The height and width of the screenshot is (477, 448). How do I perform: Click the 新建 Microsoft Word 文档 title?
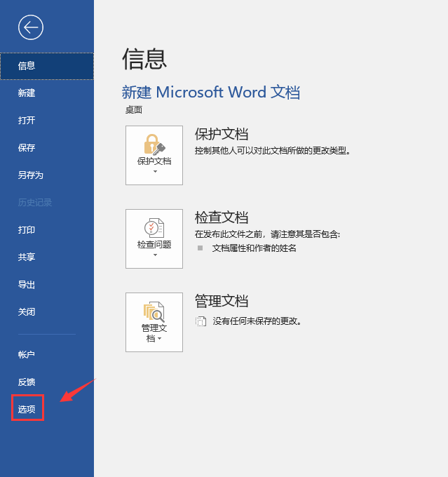(211, 92)
